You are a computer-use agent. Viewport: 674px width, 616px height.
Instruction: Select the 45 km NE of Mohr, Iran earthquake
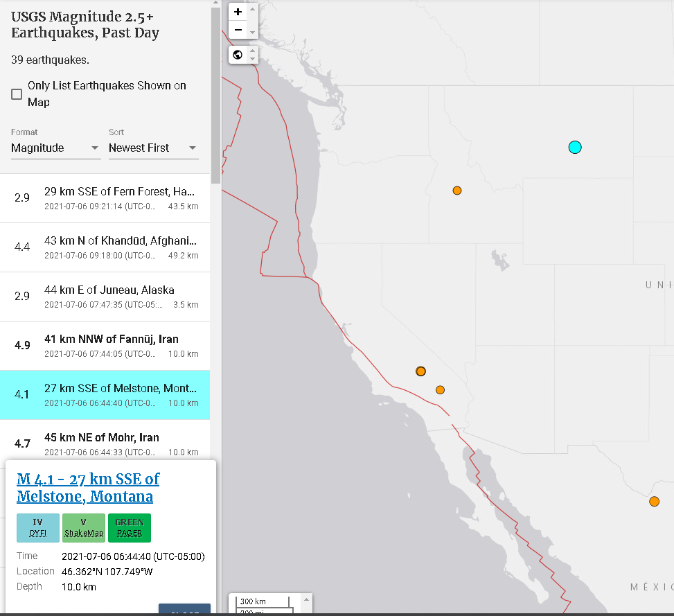[x=105, y=440]
